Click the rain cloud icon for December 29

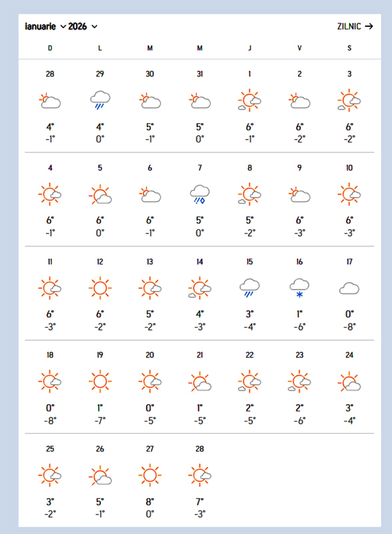point(100,100)
